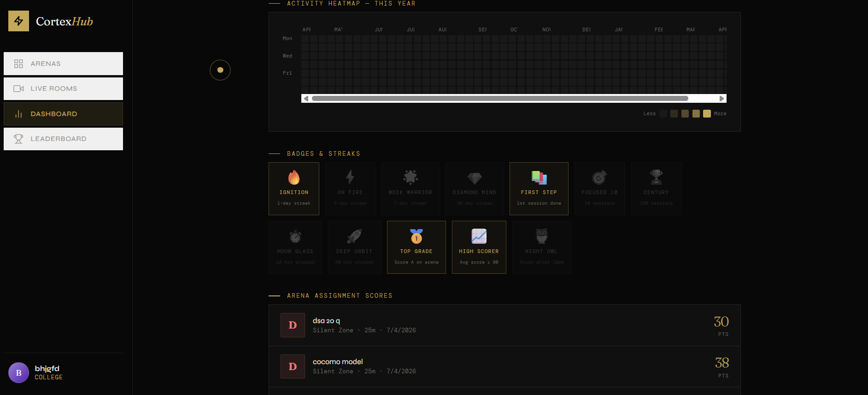Screen dimensions: 868x395
Task: Go to the Leaderboard menu item
Action: [63, 139]
